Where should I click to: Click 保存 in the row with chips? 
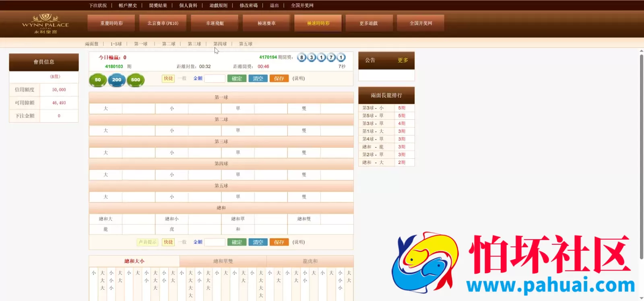[279, 78]
